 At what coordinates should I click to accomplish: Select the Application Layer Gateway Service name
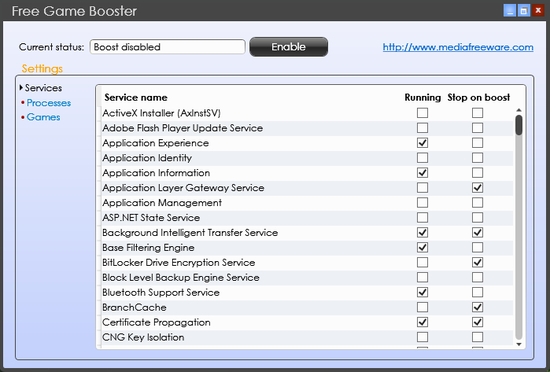pos(183,188)
